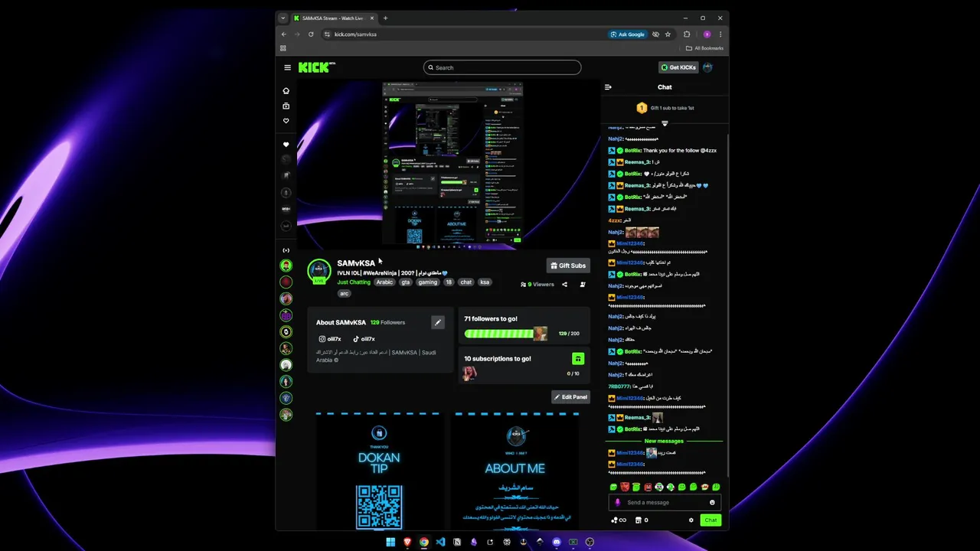Select the Arabic tag

(x=384, y=282)
